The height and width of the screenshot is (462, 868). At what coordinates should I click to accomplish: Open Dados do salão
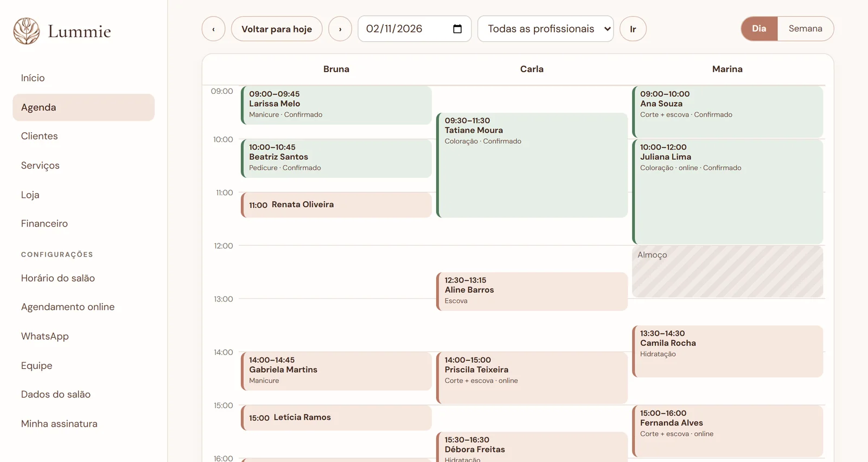pos(84,394)
